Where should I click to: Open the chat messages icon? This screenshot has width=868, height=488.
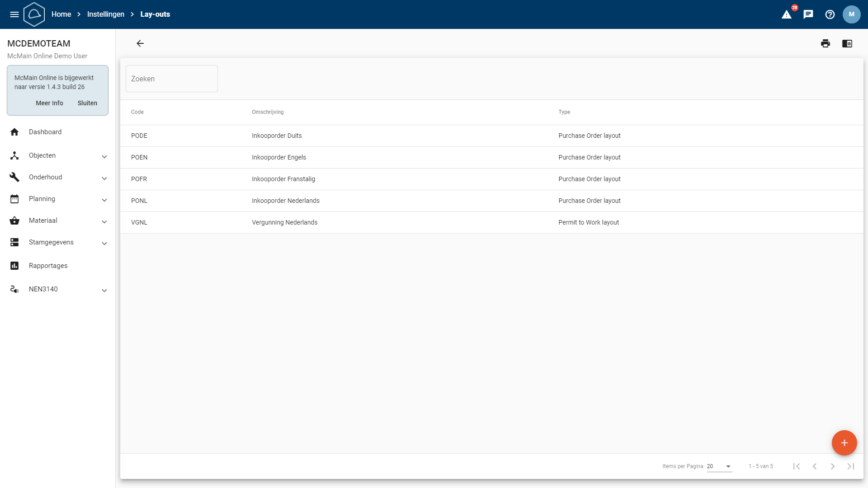coord(808,14)
